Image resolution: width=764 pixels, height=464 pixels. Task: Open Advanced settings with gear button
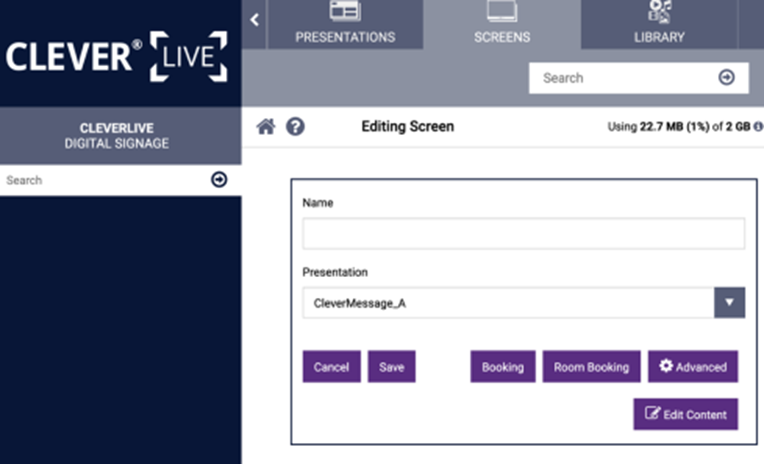point(693,367)
